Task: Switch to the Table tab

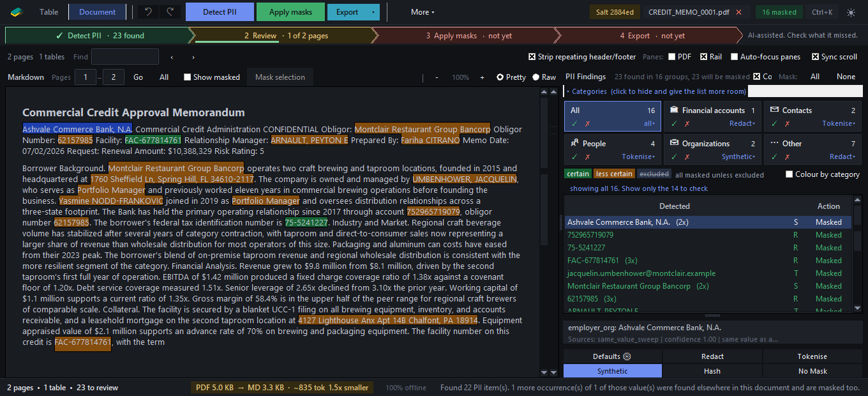Action: coord(49,12)
